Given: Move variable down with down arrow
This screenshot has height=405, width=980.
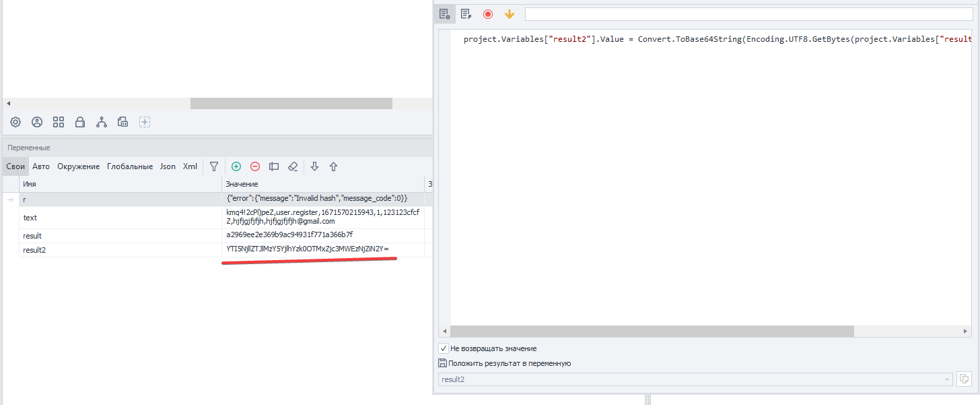Looking at the screenshot, I should (314, 166).
